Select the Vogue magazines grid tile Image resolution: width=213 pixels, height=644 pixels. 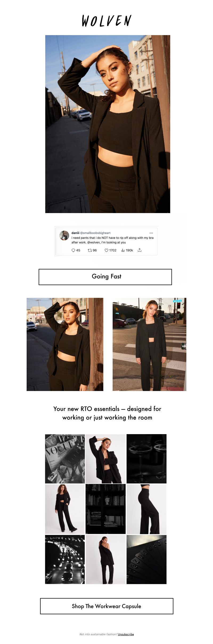coord(65,459)
